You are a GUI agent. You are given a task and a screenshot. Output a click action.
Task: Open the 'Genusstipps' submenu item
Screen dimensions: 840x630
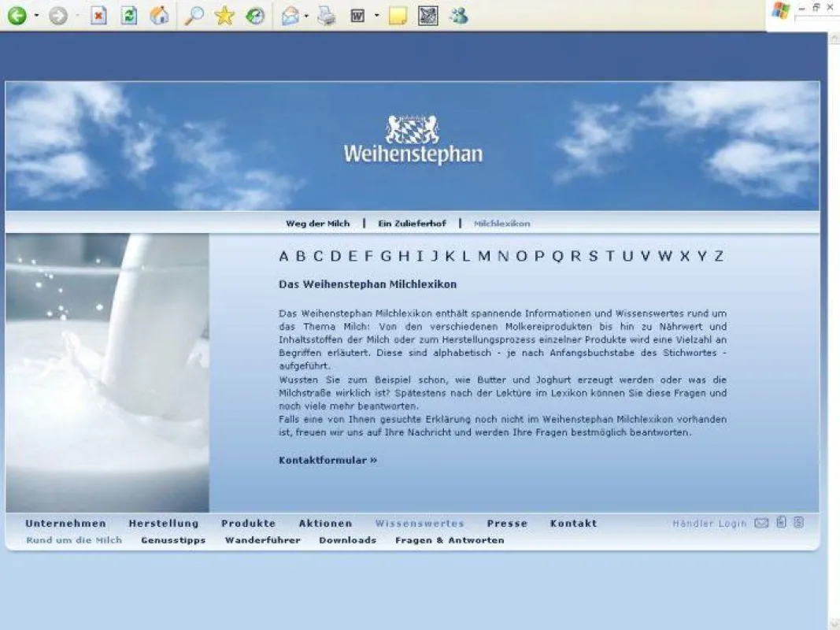pos(173,540)
